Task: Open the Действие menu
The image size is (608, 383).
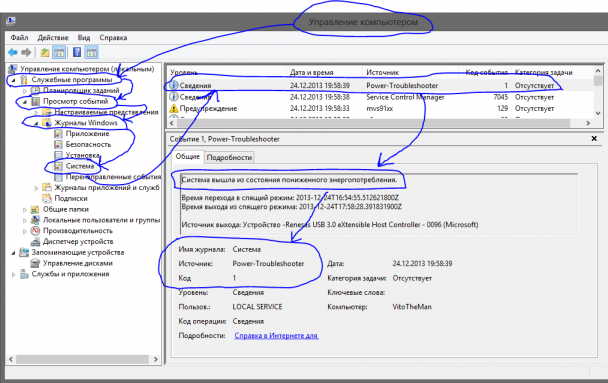Action: [53, 38]
